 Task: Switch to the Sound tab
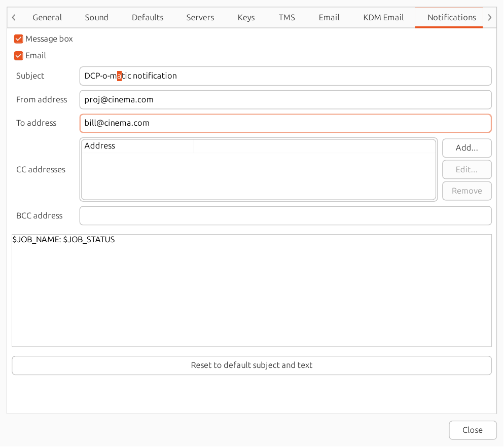pyautogui.click(x=96, y=17)
